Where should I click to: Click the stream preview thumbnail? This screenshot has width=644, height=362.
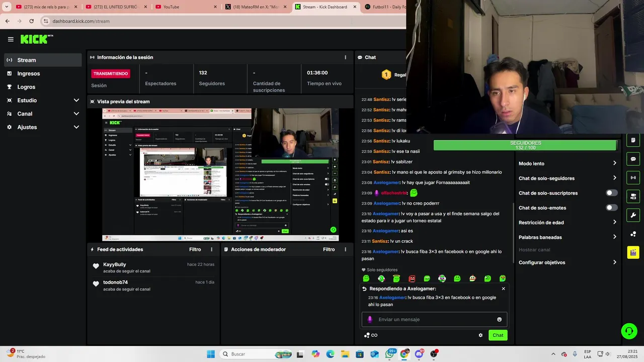point(220,174)
